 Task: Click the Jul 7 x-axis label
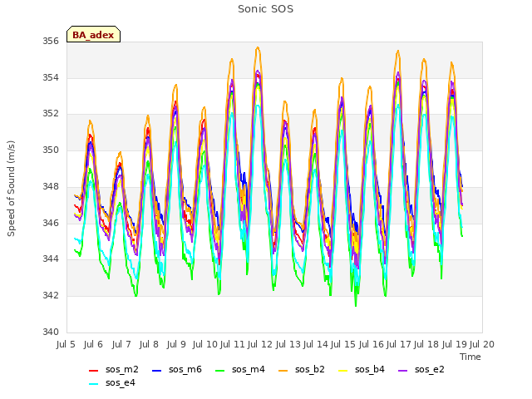click(121, 344)
